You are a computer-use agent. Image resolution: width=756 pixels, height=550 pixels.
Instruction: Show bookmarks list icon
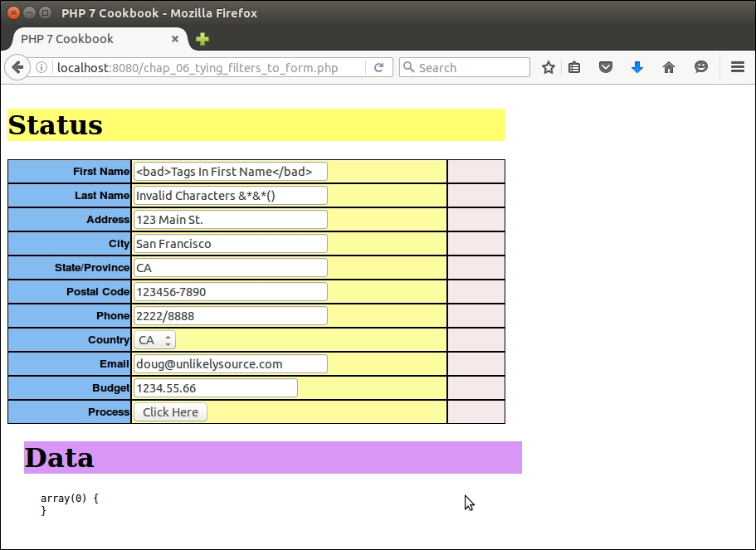574,68
